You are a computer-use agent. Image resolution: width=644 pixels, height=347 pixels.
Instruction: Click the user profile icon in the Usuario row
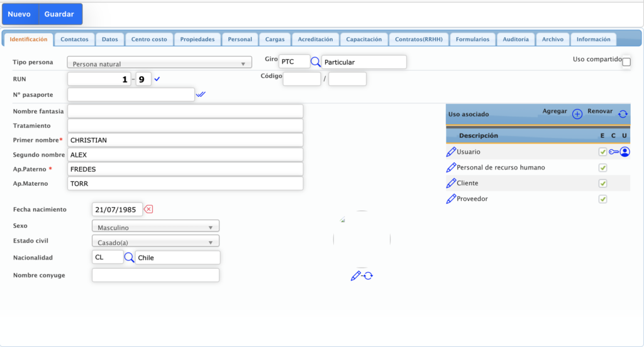click(x=625, y=152)
